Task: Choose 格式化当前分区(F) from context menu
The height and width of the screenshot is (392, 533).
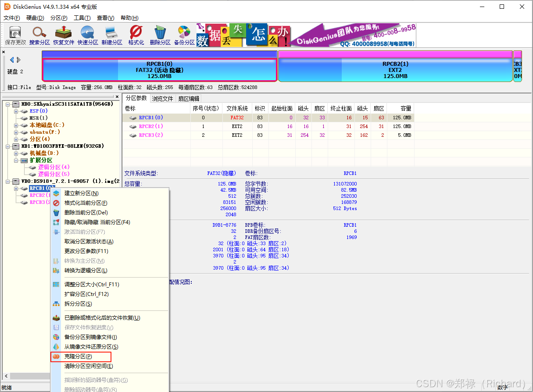Action: pyautogui.click(x=110, y=203)
